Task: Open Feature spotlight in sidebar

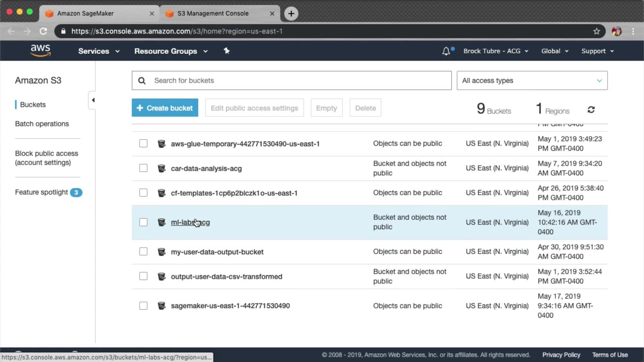Action: (x=42, y=192)
